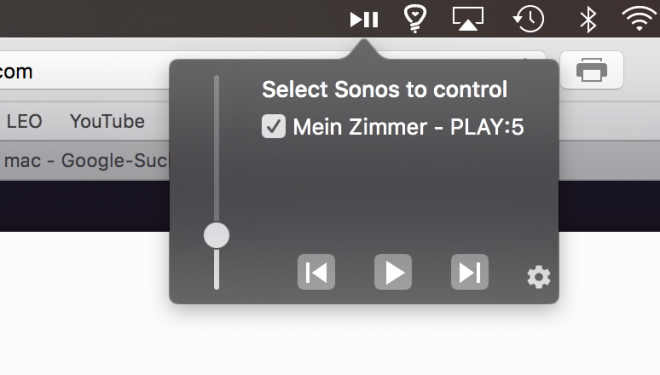Screen dimensions: 660x375
Task: Skip to the previous track
Action: coord(316,272)
